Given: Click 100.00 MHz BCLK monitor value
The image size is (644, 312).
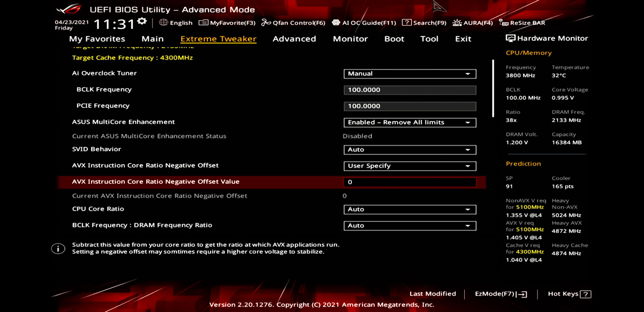Looking at the screenshot, I should point(523,98).
